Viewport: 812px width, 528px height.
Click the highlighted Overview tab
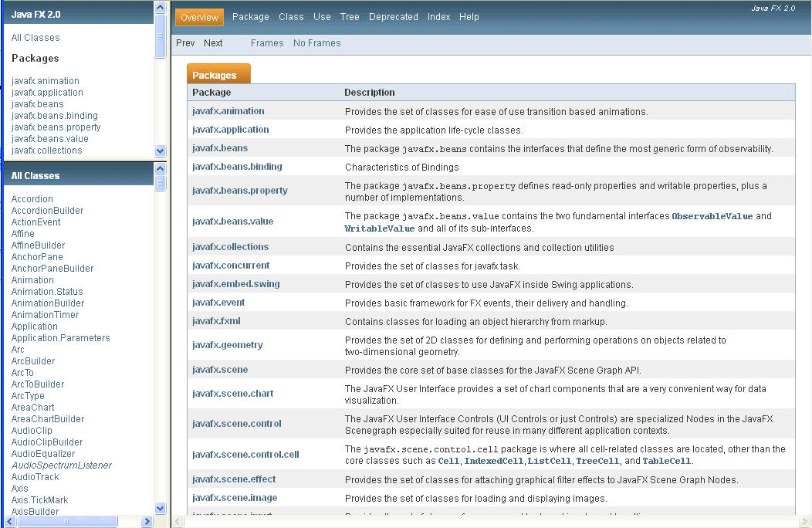(199, 16)
